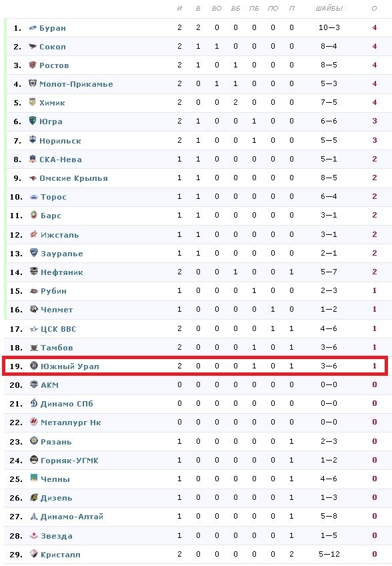Click the ШАЙБЫ column header
392x566 pixels.
[x=329, y=8]
